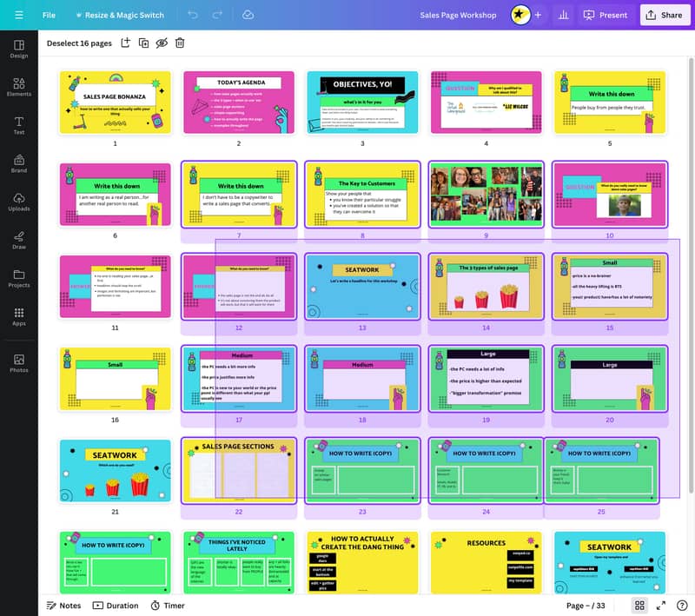Image resolution: width=695 pixels, height=616 pixels.
Task: Click the Present button
Action: click(x=606, y=15)
